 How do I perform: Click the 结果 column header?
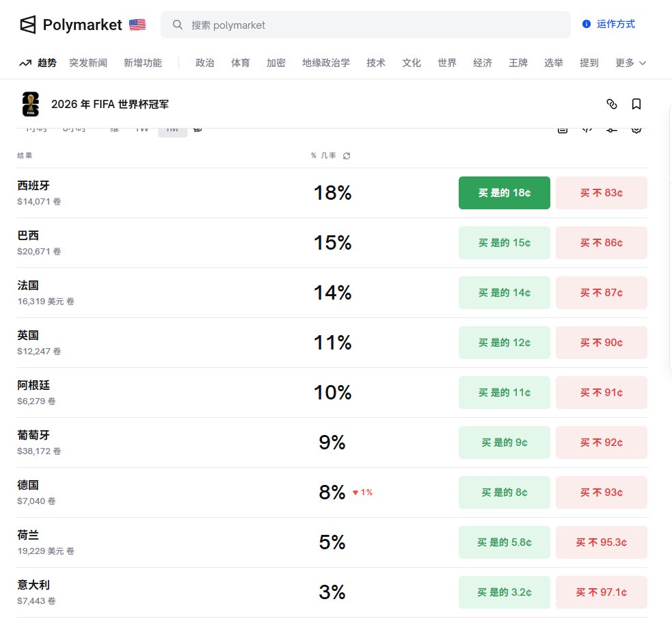pos(25,156)
